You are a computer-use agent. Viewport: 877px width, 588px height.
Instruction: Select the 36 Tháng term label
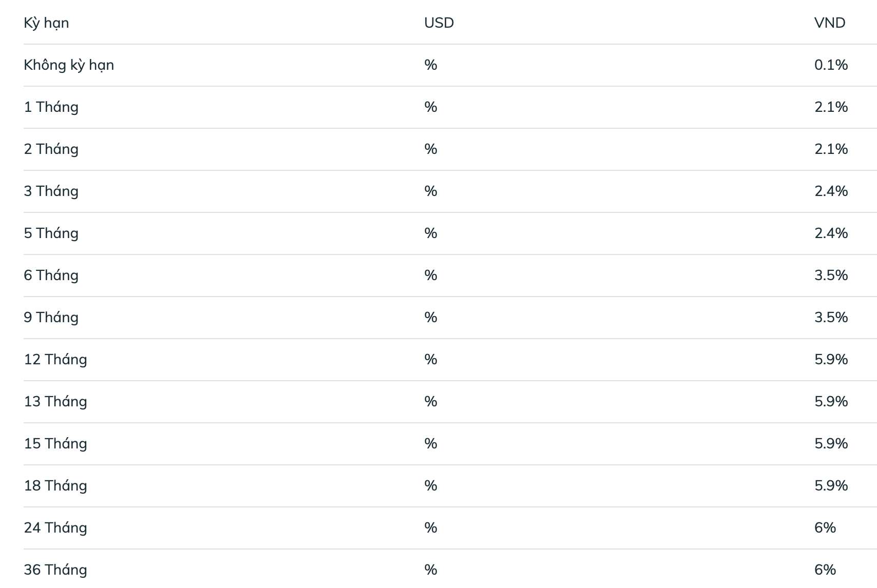(x=55, y=570)
